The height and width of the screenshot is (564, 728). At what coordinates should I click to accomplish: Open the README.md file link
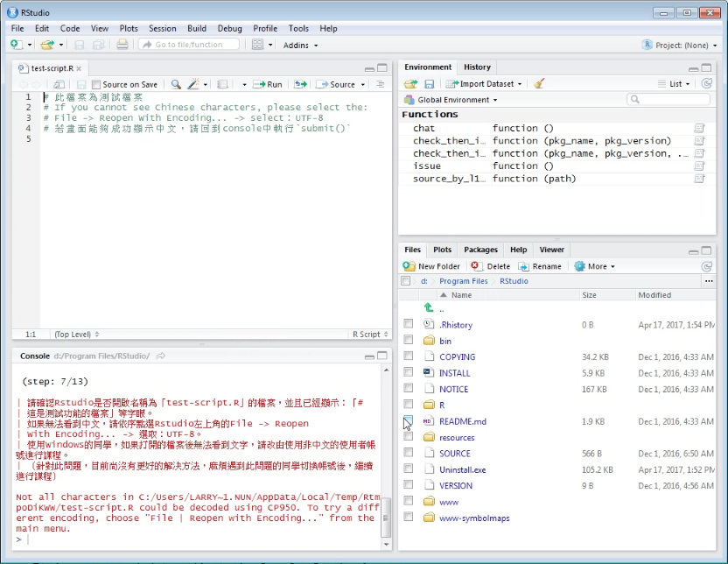tap(463, 421)
